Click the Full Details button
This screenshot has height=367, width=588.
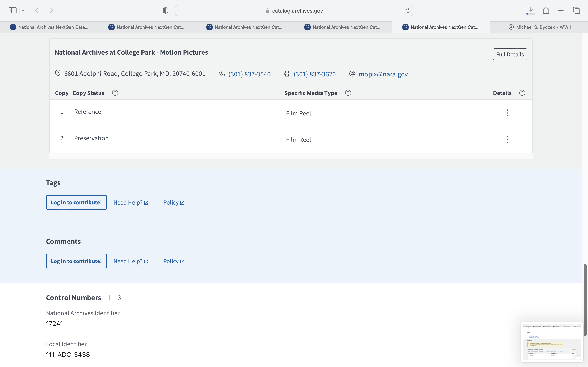click(x=510, y=54)
